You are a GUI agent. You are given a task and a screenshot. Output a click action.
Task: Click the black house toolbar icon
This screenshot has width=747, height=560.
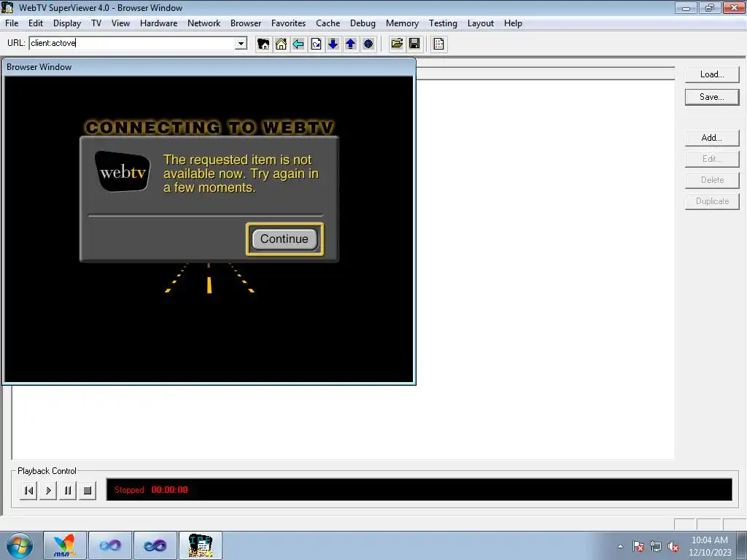tap(263, 44)
